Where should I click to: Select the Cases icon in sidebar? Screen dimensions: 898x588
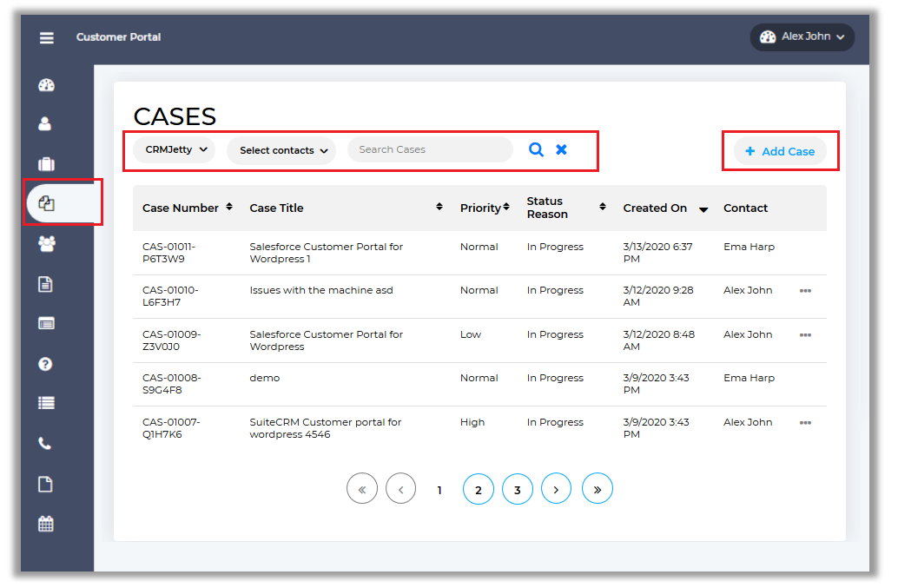coord(47,203)
